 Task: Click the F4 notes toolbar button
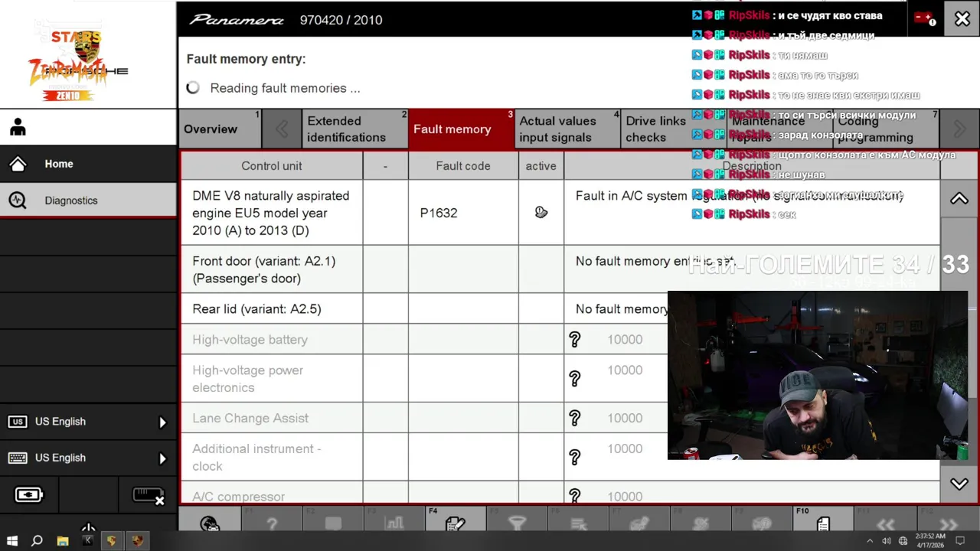coord(456,520)
